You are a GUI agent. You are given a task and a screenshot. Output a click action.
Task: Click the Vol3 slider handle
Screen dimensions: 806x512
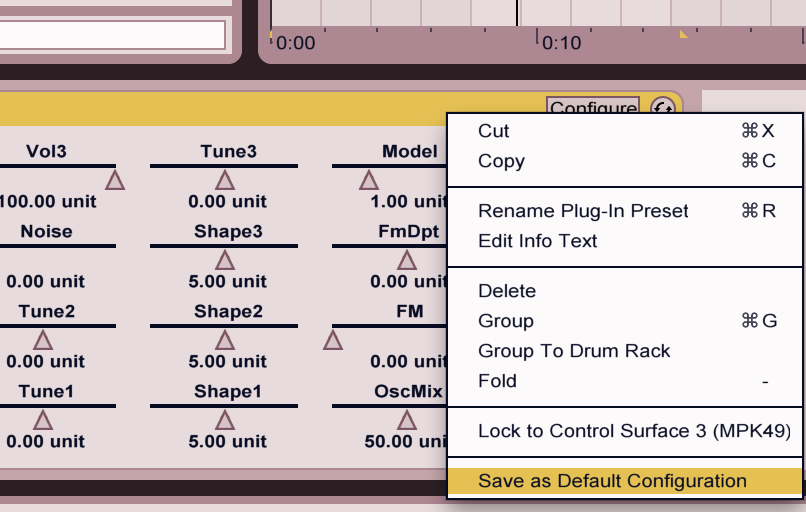pyautogui.click(x=116, y=180)
